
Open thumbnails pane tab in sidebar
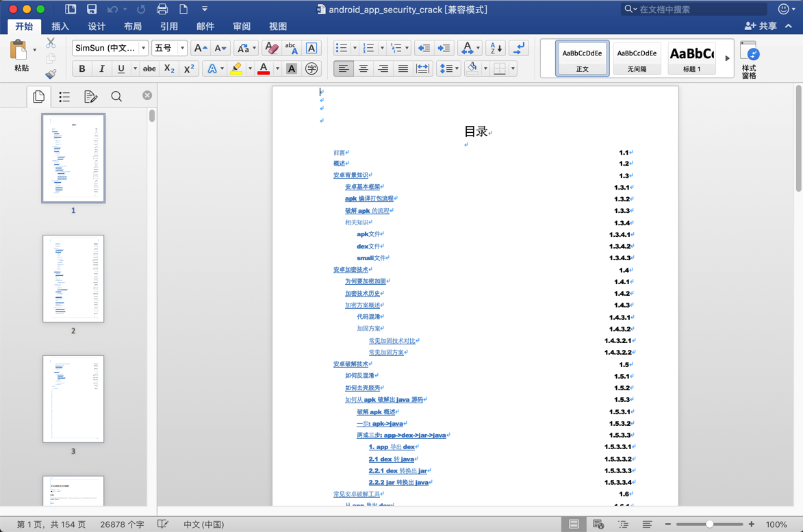[x=39, y=97]
